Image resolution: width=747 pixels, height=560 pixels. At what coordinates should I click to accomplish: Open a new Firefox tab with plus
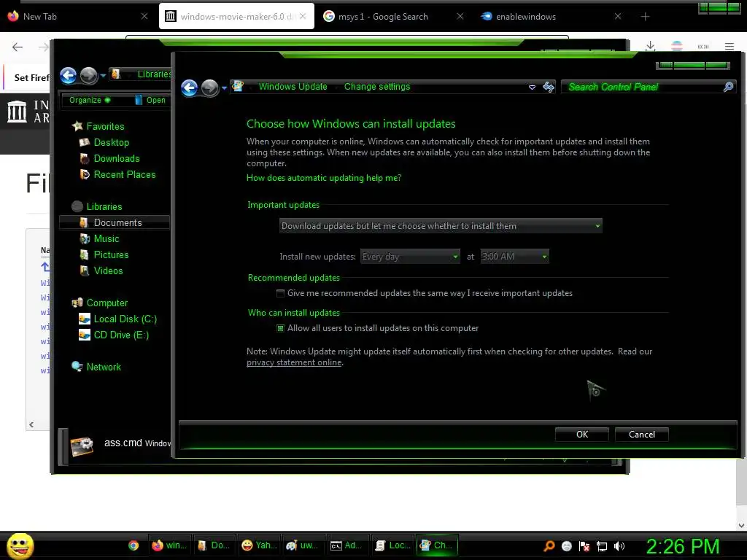pyautogui.click(x=645, y=17)
